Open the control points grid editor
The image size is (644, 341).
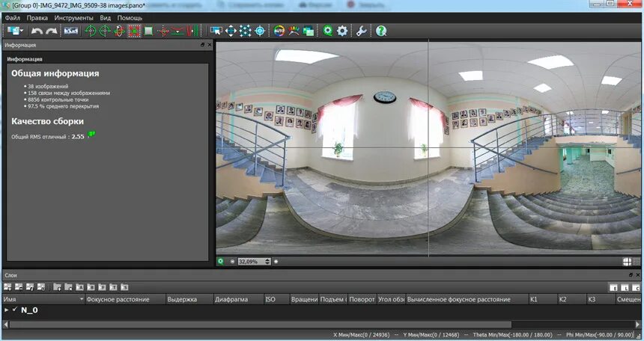pos(245,31)
